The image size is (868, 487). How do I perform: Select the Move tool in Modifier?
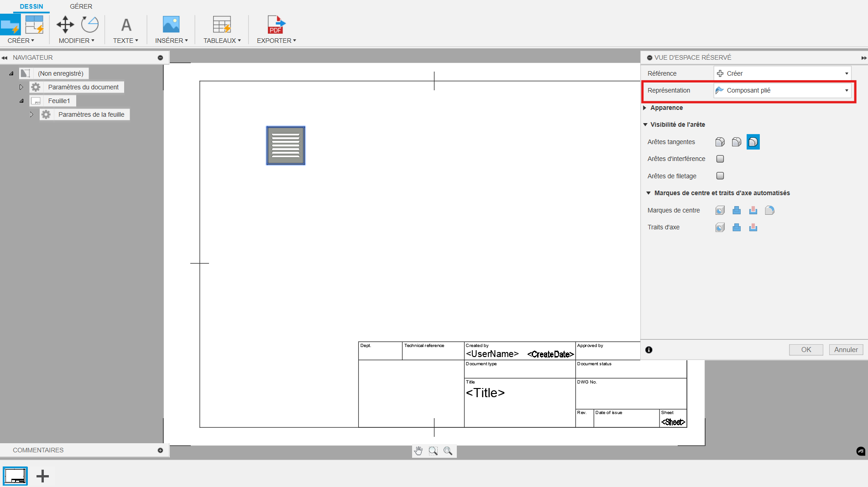[65, 25]
